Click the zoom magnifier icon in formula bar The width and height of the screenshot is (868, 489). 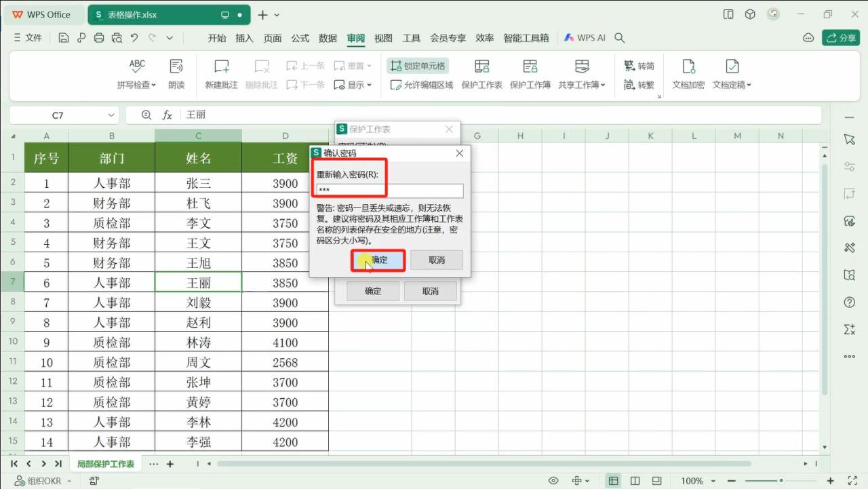coord(146,115)
